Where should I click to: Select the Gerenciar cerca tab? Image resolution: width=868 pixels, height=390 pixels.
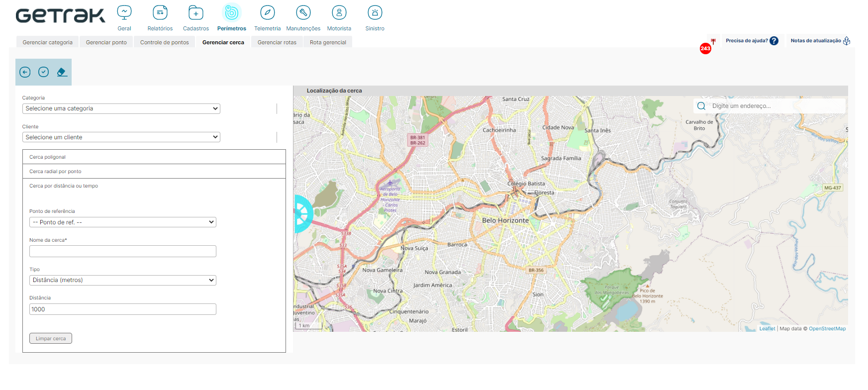223,42
